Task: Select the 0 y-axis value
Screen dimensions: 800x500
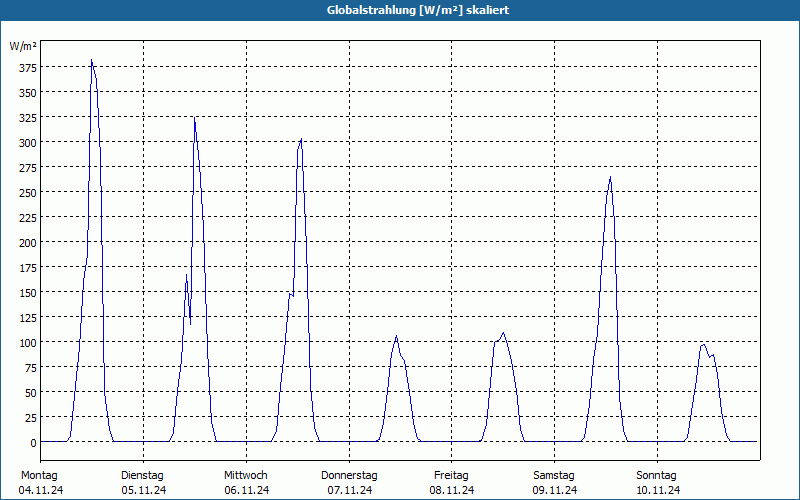Action: click(34, 443)
